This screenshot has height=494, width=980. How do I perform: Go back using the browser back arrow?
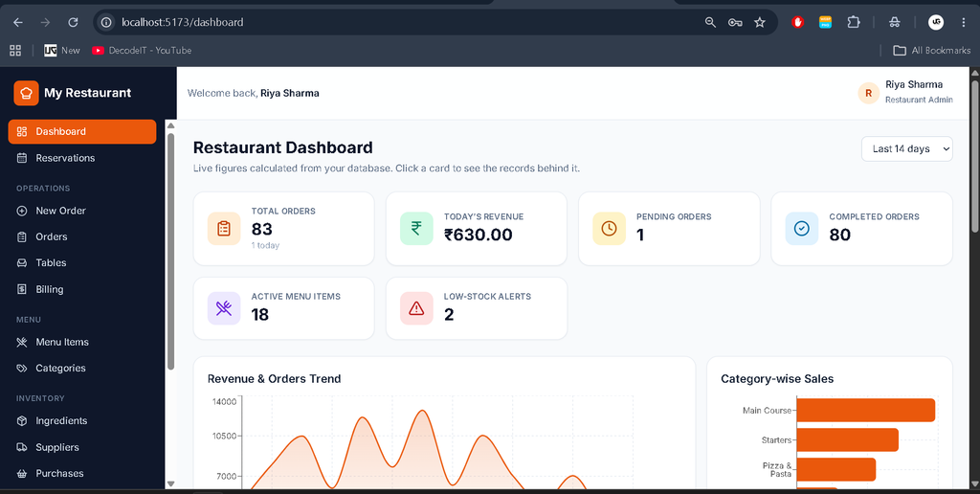tap(18, 23)
